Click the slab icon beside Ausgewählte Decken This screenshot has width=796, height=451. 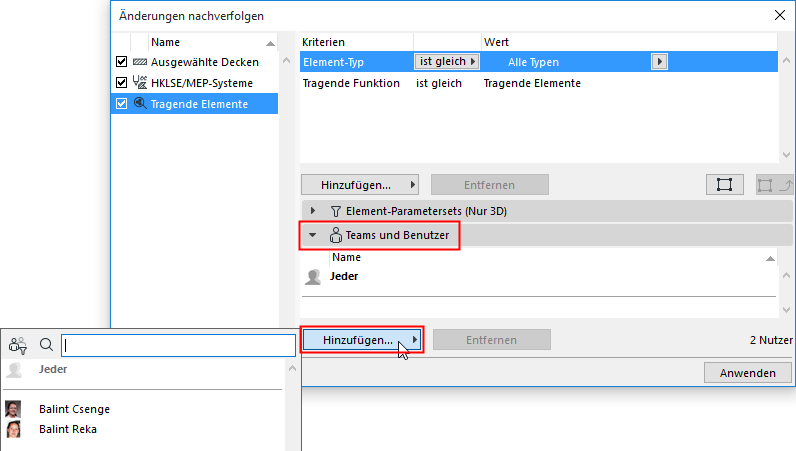pyautogui.click(x=140, y=62)
